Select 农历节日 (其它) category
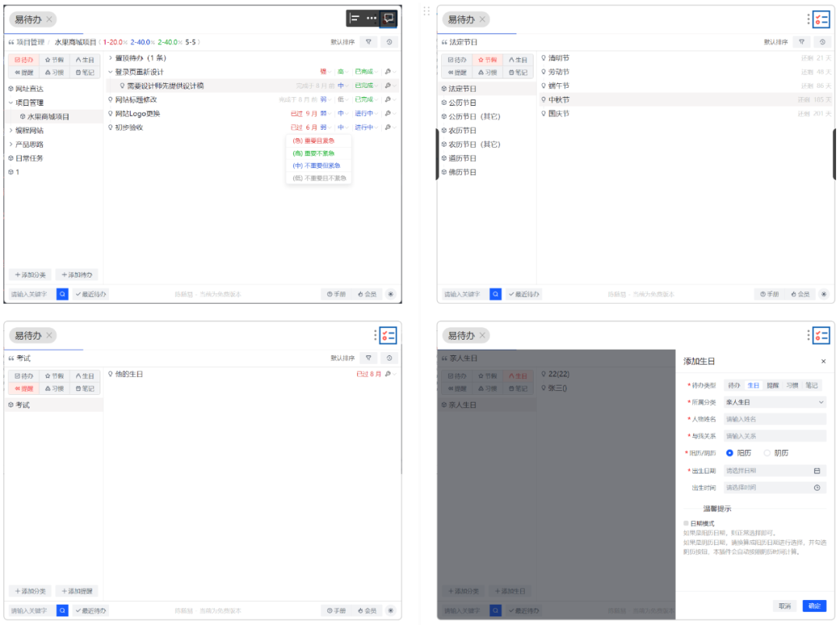This screenshot has width=840, height=625. [x=487, y=145]
